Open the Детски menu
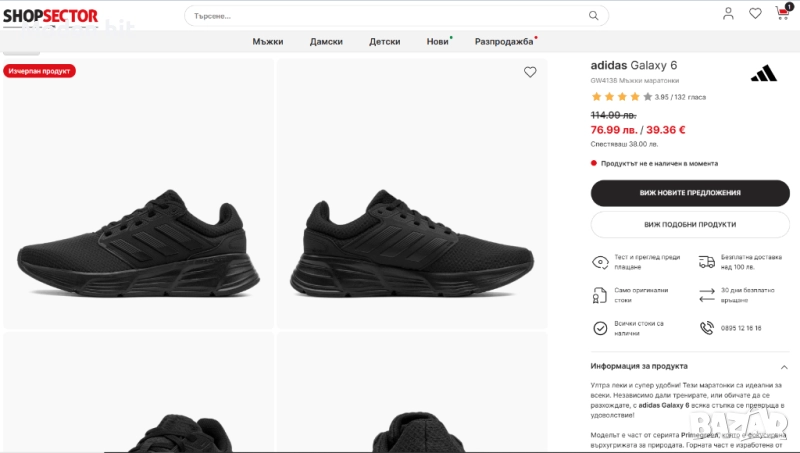Image resolution: width=800 pixels, height=453 pixels. (385, 42)
